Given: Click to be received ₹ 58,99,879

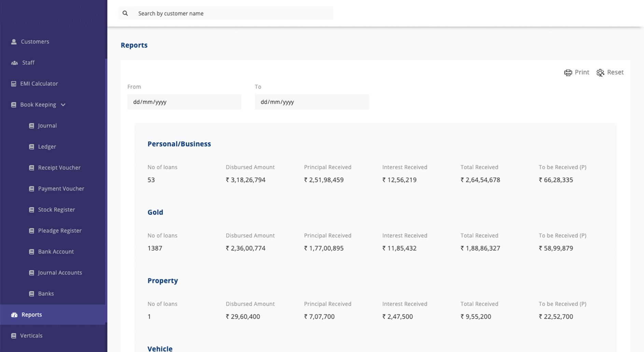Looking at the screenshot, I should (x=556, y=248).
